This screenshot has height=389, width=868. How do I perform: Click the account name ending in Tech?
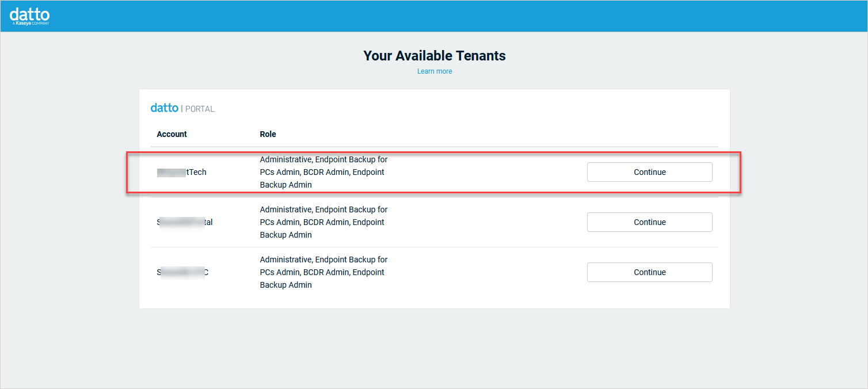point(181,172)
